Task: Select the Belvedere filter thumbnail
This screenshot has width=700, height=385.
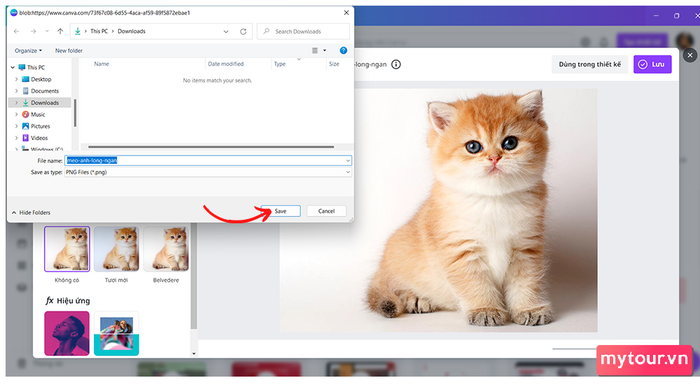Action: [166, 249]
